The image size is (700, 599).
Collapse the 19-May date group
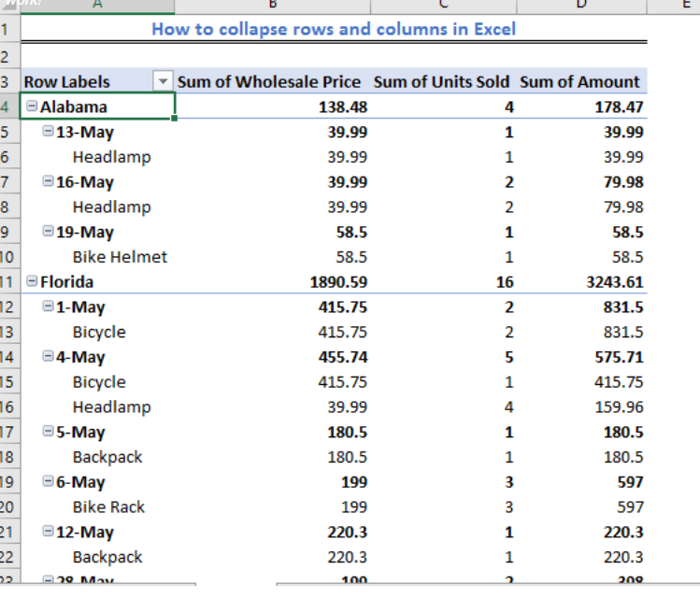pos(48,231)
